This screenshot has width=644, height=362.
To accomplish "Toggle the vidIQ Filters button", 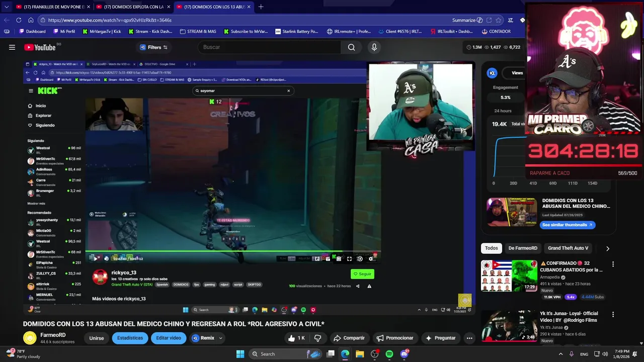I will pyautogui.click(x=153, y=47).
